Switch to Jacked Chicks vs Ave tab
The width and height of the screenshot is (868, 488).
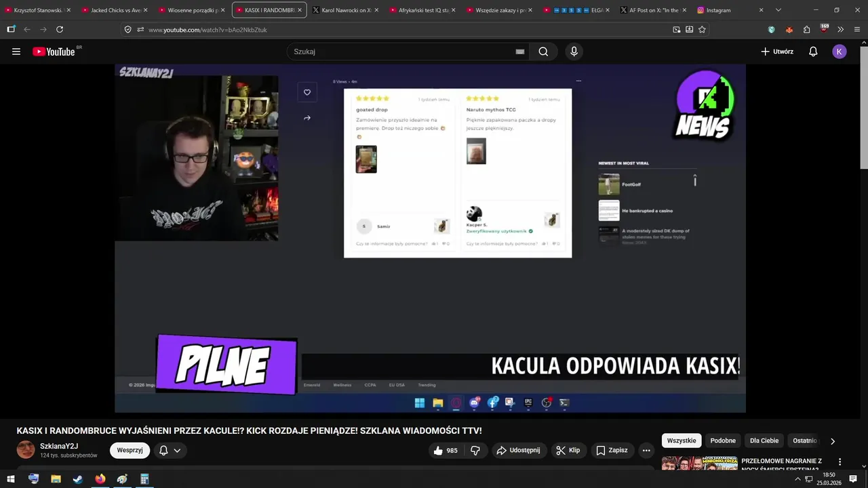pyautogui.click(x=115, y=10)
